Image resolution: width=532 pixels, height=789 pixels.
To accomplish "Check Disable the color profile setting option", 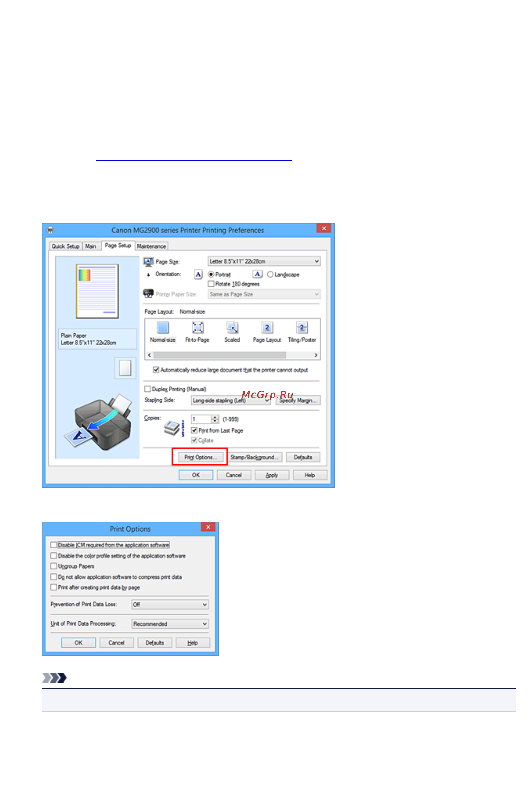I will tap(54, 556).
